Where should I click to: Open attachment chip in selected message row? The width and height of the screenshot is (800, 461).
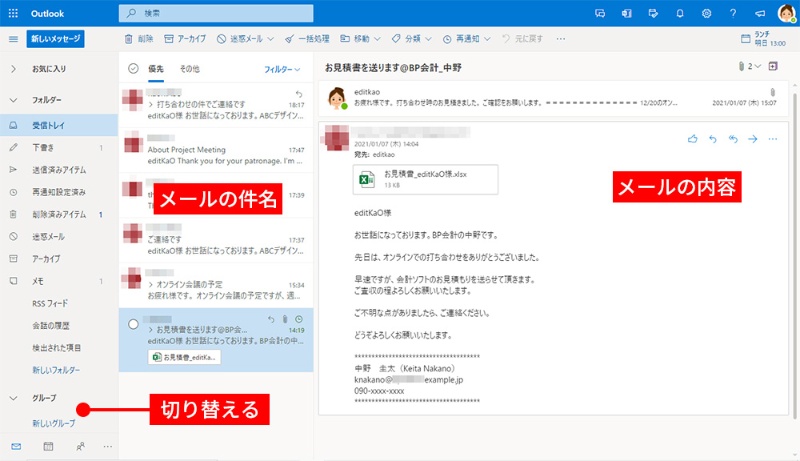click(x=184, y=357)
